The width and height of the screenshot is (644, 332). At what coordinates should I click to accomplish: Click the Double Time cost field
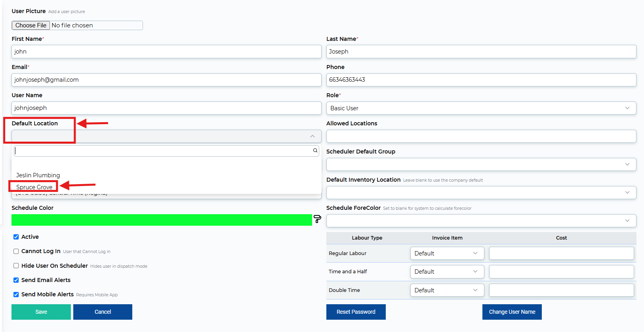(562, 290)
